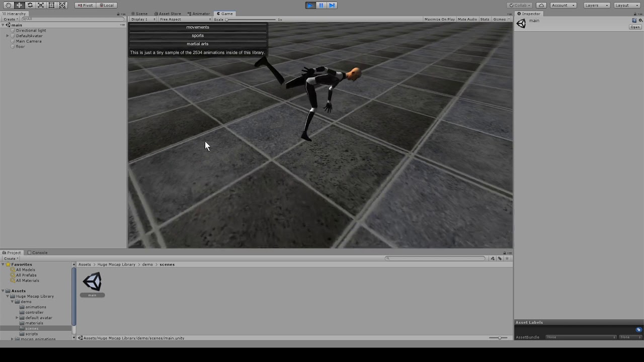Viewport: 644px width, 362px height.
Task: Toggle the Stats overlay
Action: pos(485,19)
